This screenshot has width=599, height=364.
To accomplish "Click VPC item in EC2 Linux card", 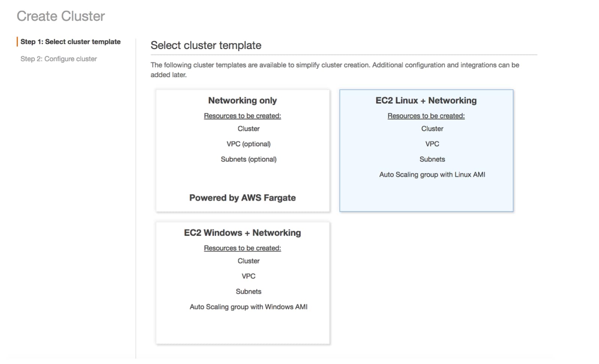I will [x=432, y=144].
